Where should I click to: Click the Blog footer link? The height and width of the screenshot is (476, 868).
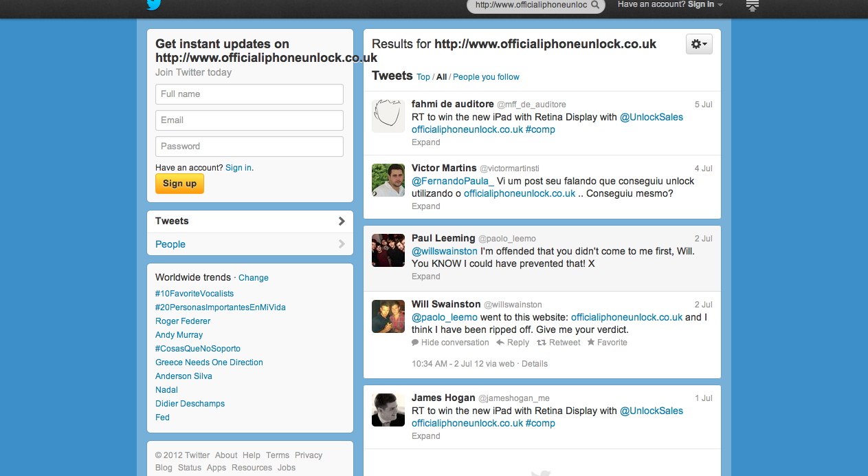pos(164,468)
